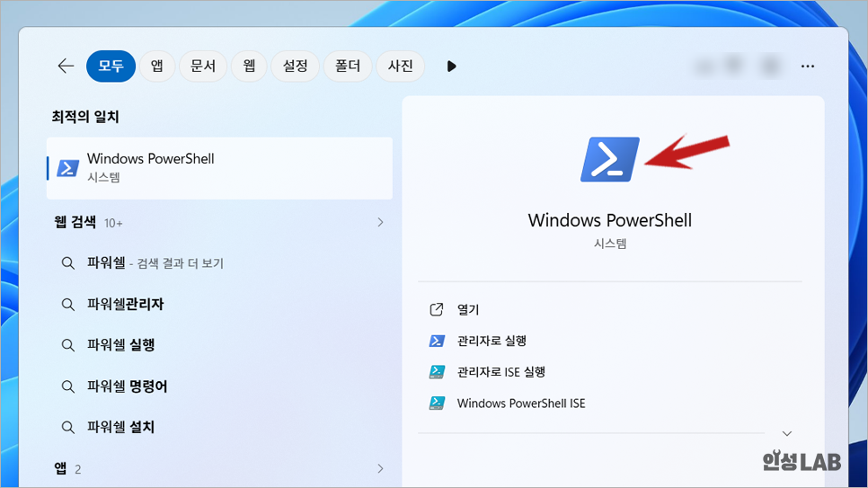The image size is (868, 488).
Task: Click the 열기 open-external icon
Action: 437,310
